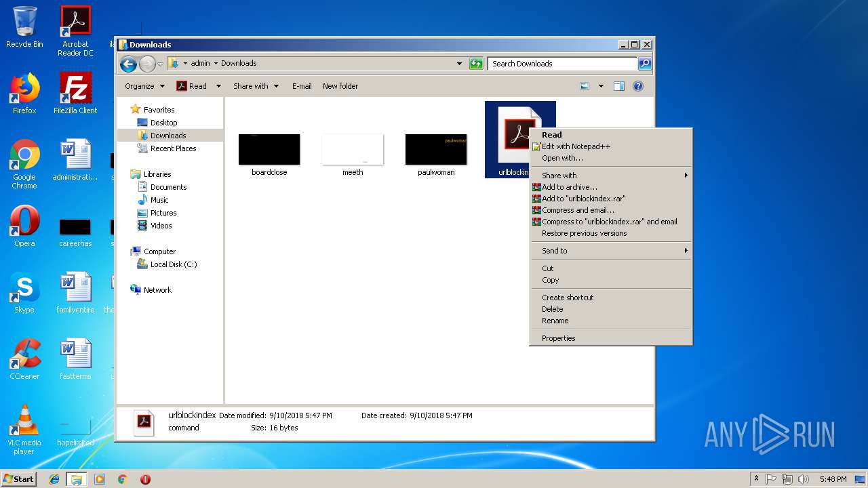
Task: Launch VLC media player shortcut
Action: (24, 430)
